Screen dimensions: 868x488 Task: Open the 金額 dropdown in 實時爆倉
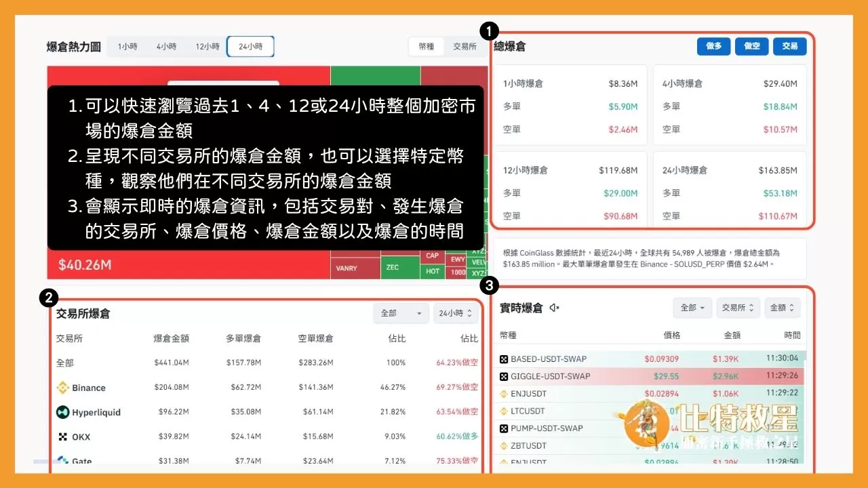click(x=783, y=308)
